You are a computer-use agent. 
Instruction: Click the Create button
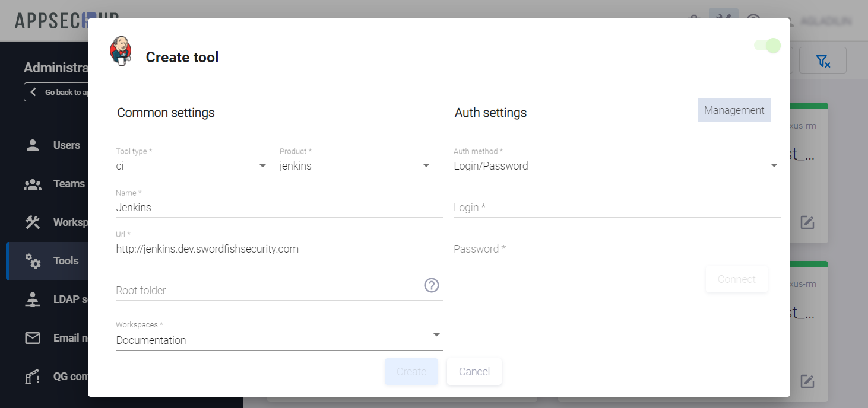coord(411,372)
